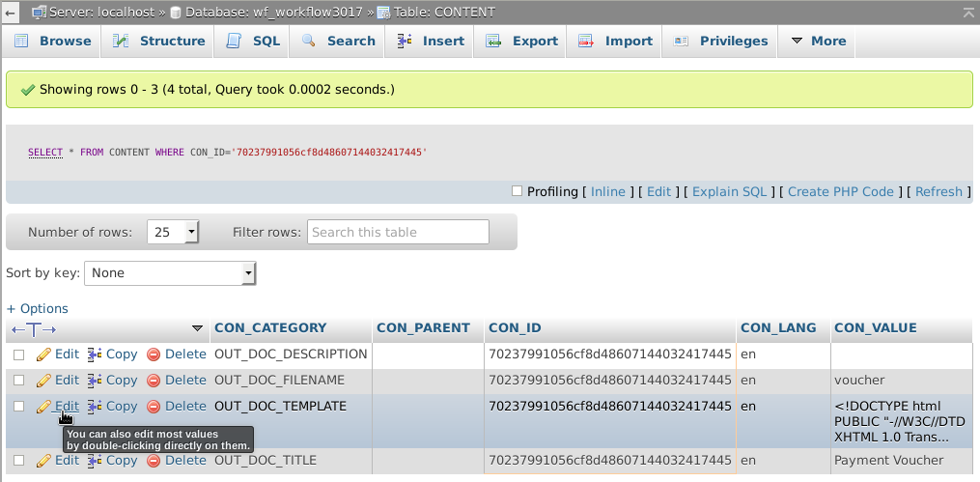The width and height of the screenshot is (980, 482).
Task: Click the Server localhost breadcrumb icon
Action: pos(38,13)
